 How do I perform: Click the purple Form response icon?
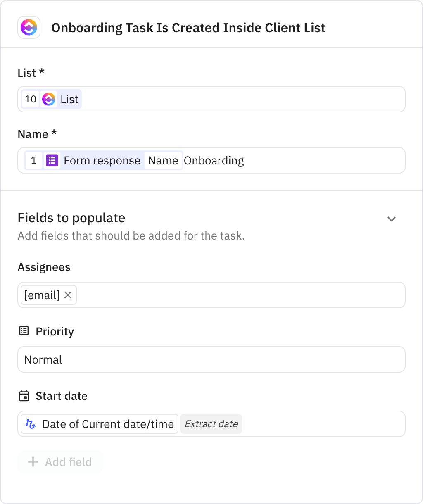pos(52,160)
